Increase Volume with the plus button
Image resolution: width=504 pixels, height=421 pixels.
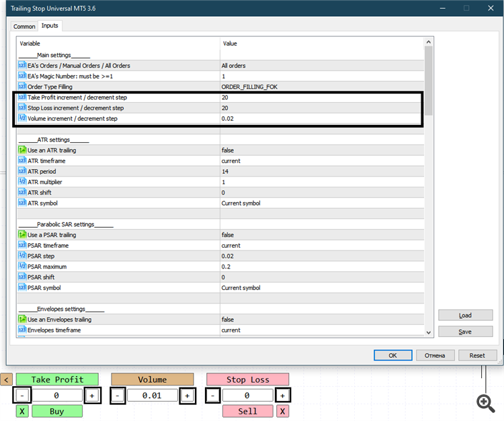point(187,395)
